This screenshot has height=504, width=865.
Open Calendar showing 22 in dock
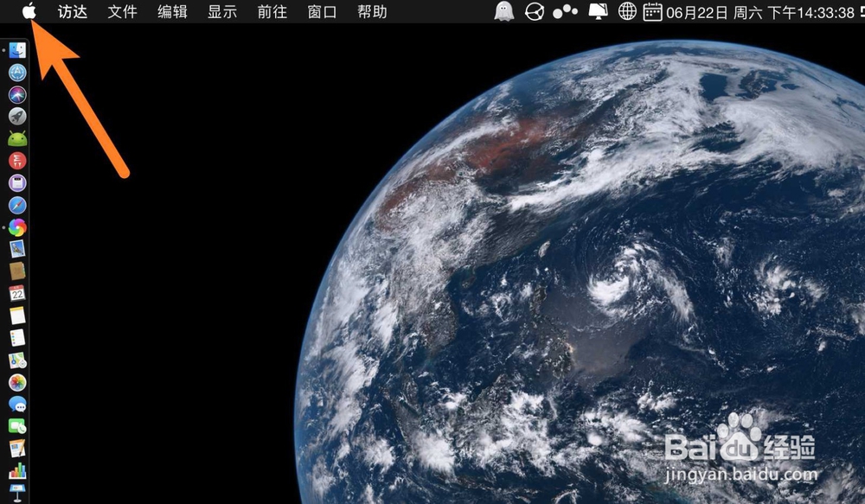pyautogui.click(x=17, y=293)
